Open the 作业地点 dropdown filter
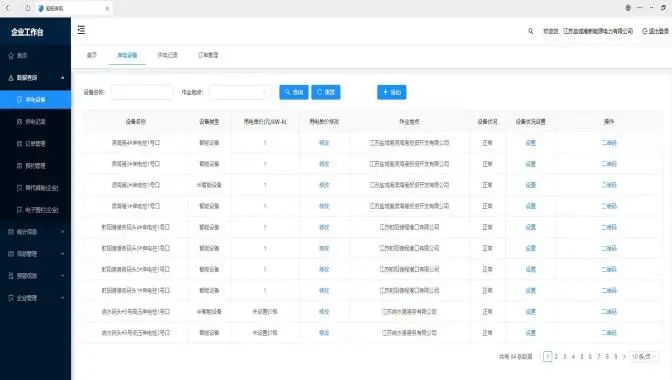The image size is (672, 380). tap(240, 92)
